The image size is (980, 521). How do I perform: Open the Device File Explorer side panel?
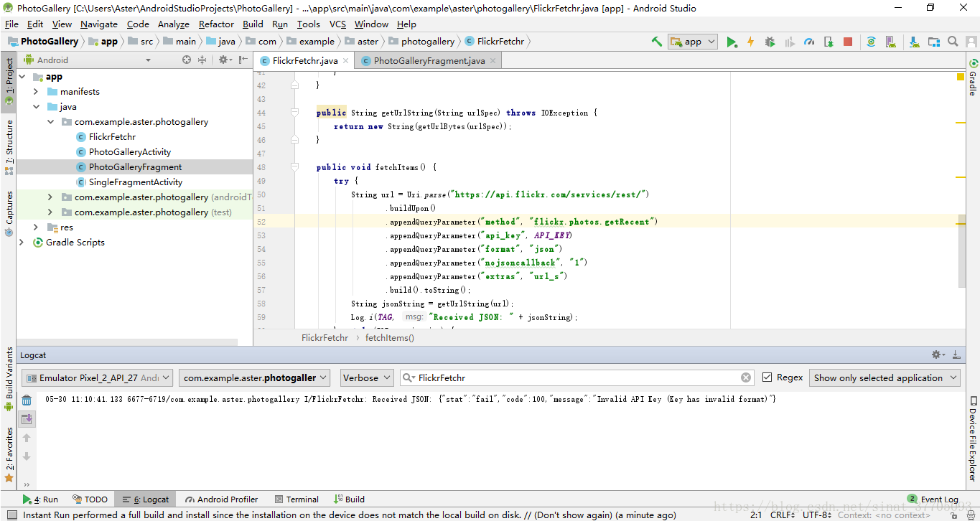973,438
